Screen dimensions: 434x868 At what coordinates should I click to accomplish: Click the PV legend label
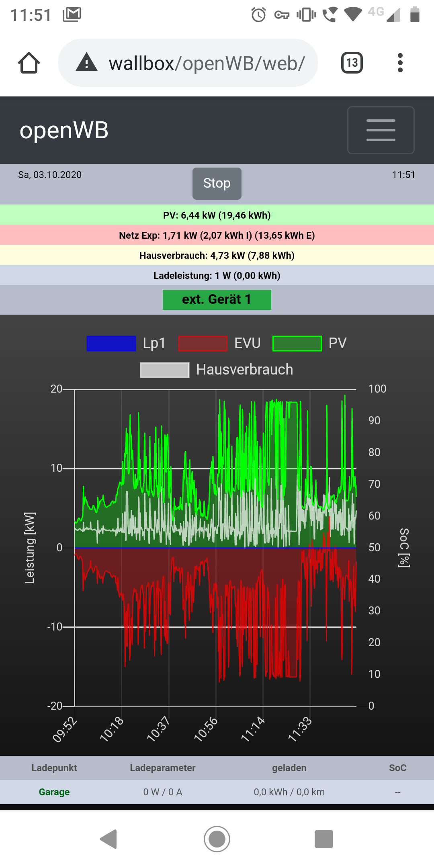[338, 343]
